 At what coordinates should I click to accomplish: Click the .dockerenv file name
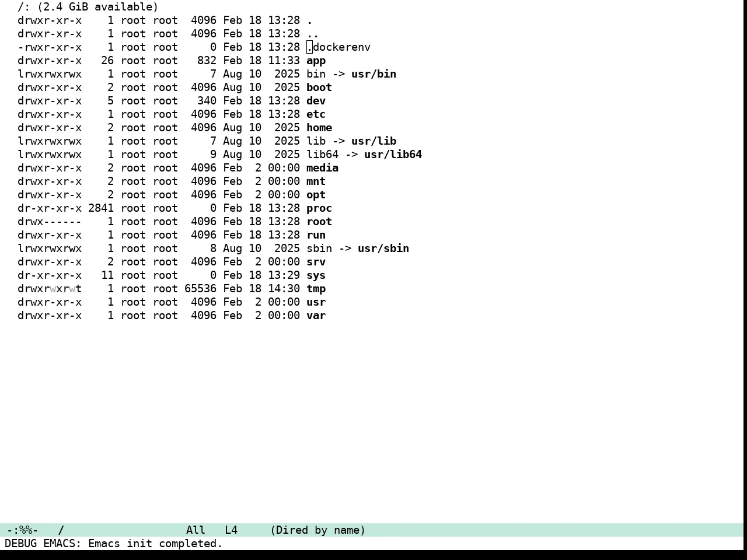pyautogui.click(x=338, y=47)
